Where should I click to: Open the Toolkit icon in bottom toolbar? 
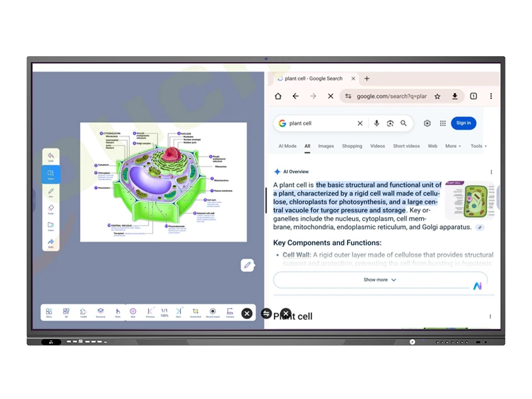[83, 313]
